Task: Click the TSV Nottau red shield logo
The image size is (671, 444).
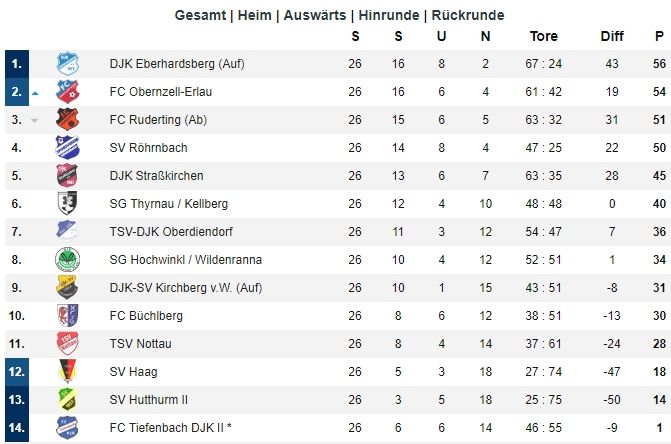Action: (x=68, y=343)
